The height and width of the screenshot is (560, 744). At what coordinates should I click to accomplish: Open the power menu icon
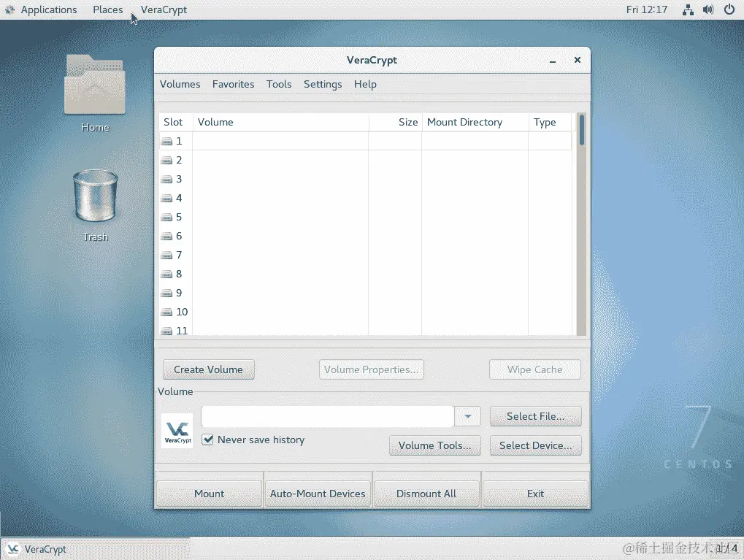click(x=729, y=9)
